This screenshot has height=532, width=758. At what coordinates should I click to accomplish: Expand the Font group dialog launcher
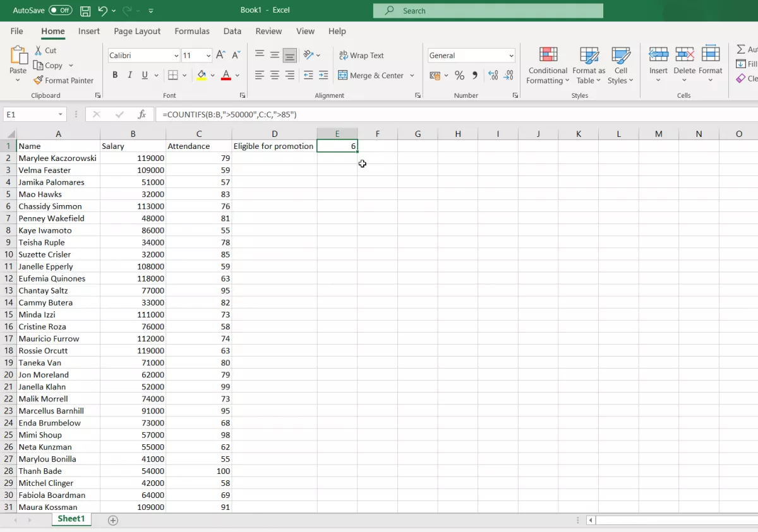243,95
